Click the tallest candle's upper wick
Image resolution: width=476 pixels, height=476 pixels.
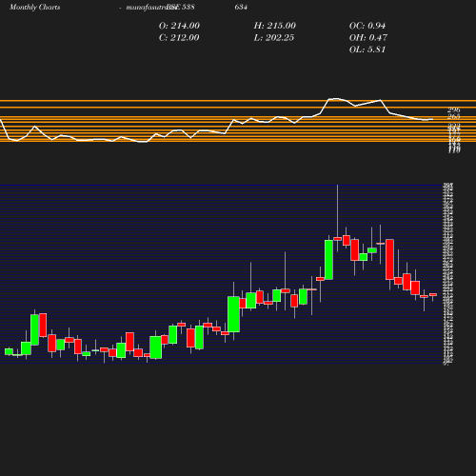tap(337, 210)
